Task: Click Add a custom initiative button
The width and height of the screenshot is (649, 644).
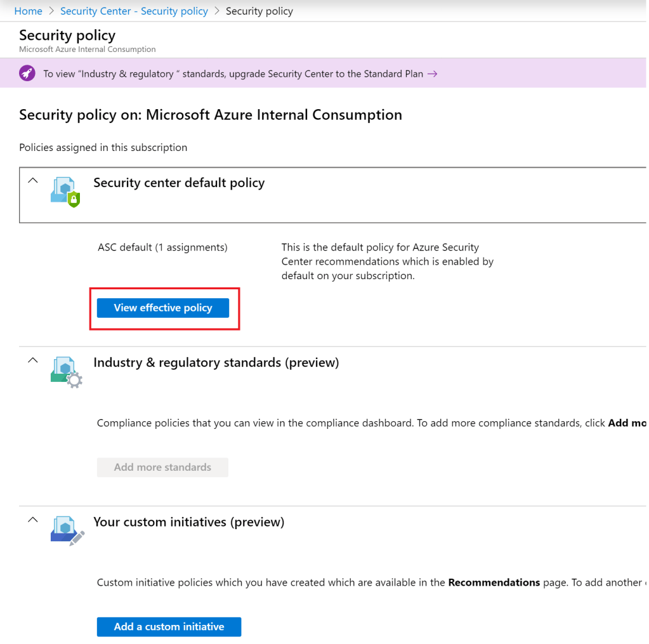Action: click(169, 626)
